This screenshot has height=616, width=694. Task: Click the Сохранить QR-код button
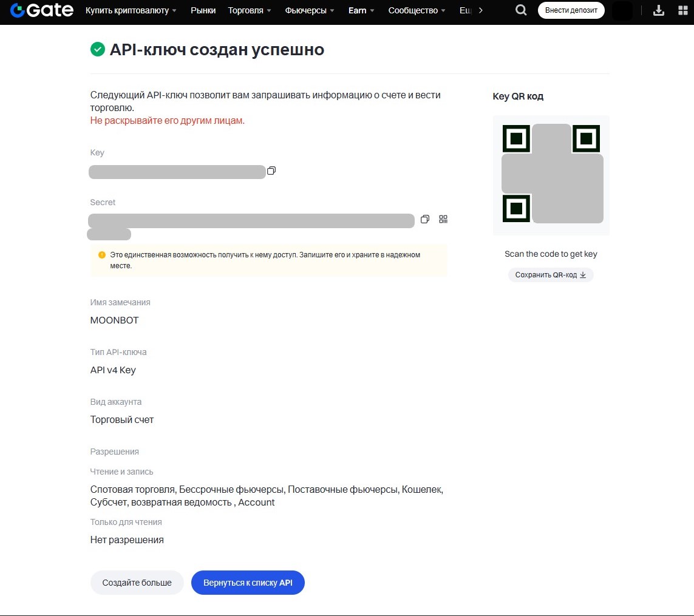(551, 275)
